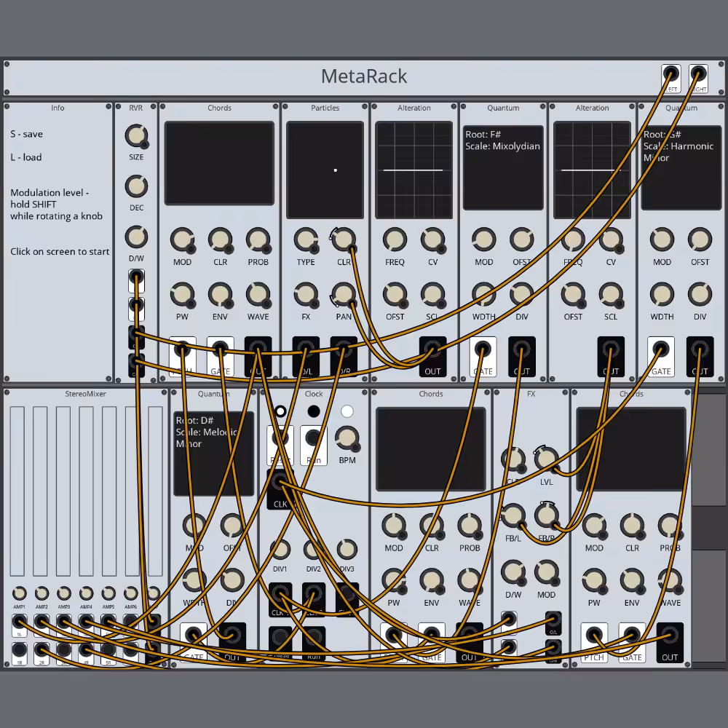
Task: Click the FX module's MOD knob
Action: coord(547,572)
